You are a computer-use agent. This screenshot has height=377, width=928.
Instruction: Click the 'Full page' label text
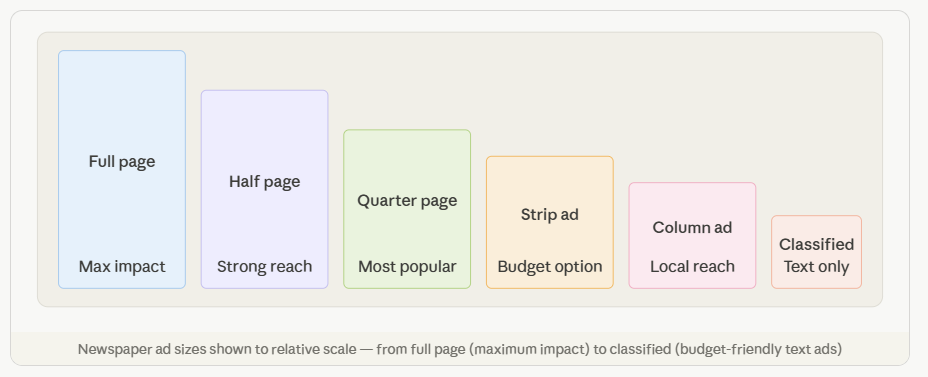(x=122, y=162)
